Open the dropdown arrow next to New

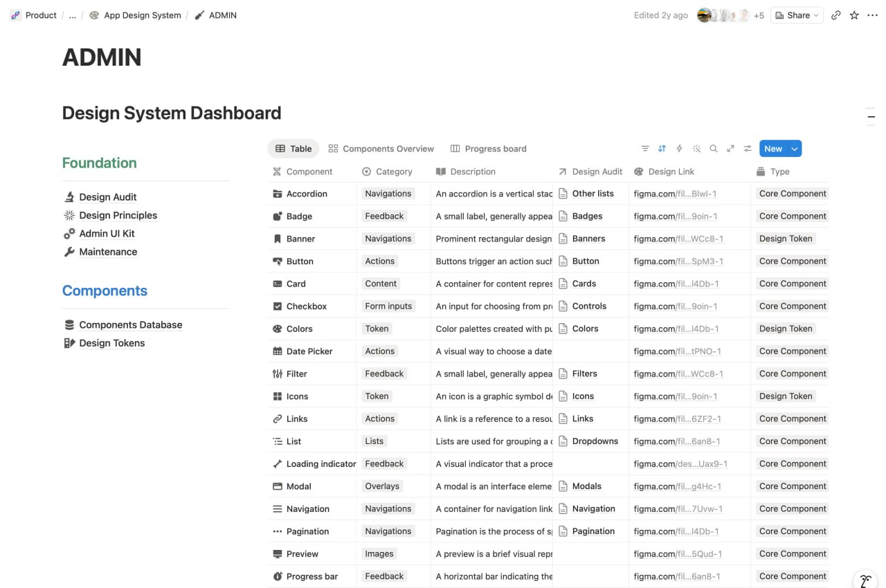pos(795,149)
